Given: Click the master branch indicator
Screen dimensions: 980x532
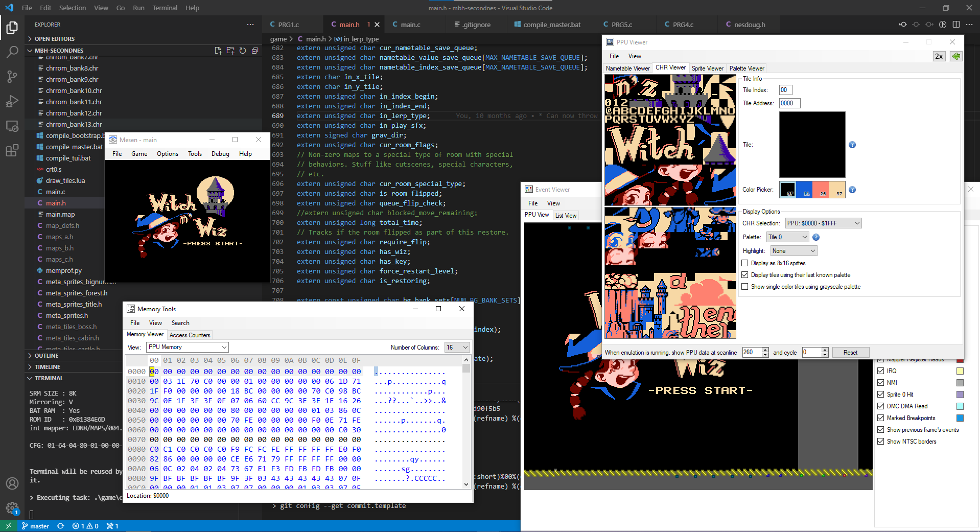Looking at the screenshot, I should click(x=35, y=526).
